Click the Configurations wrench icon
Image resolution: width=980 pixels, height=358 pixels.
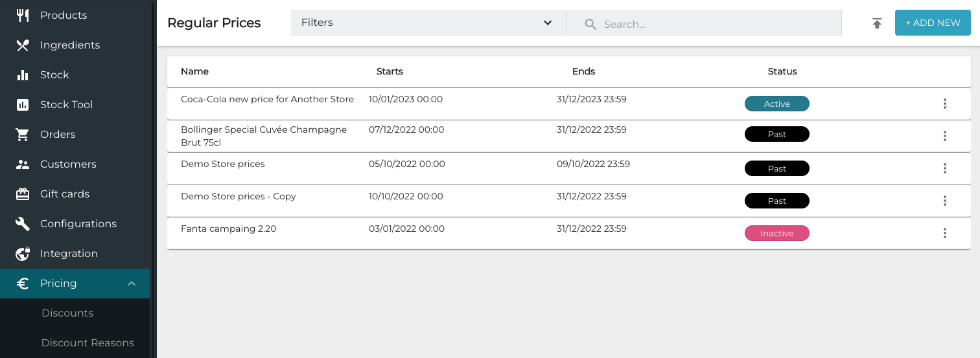point(23,224)
